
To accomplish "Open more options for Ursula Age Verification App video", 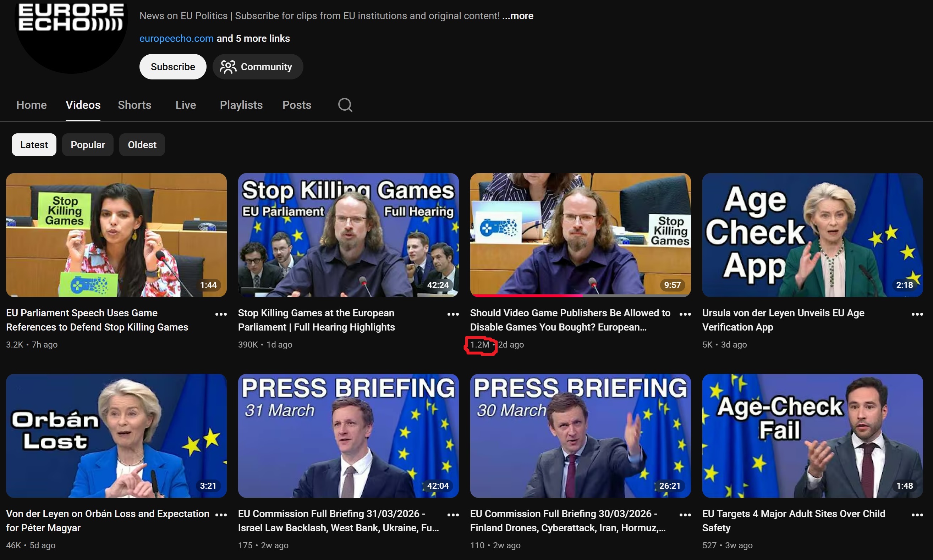I will click(917, 314).
